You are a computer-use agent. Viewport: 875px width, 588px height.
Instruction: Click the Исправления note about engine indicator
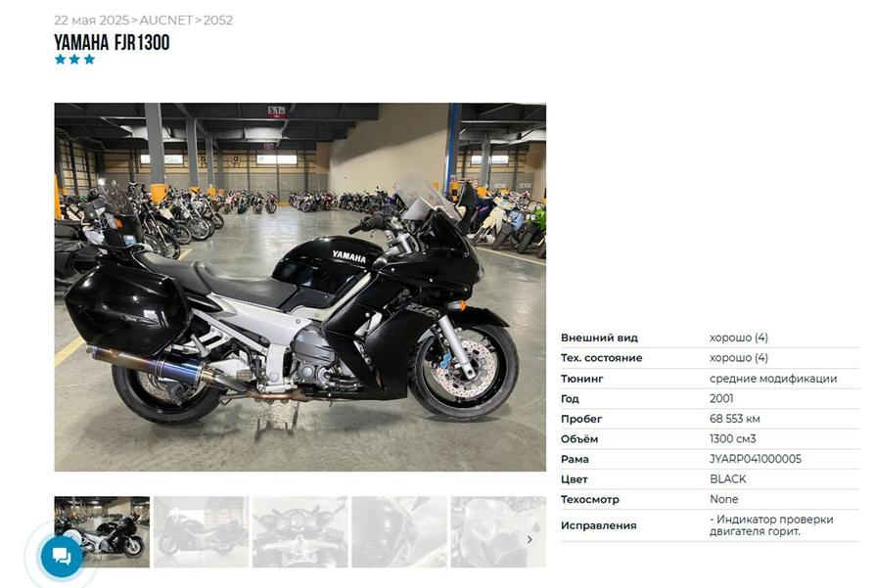[x=771, y=525]
